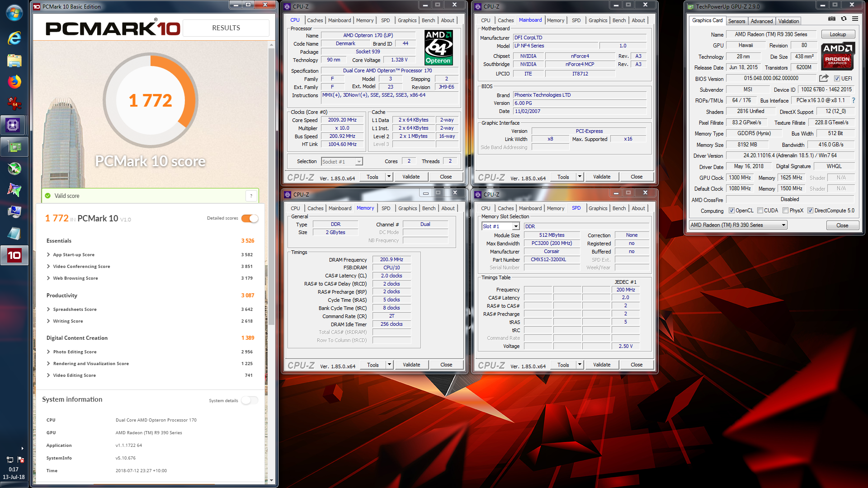This screenshot has height=488, width=868.
Task: Open the Windows Start menu orb
Action: 14,13
